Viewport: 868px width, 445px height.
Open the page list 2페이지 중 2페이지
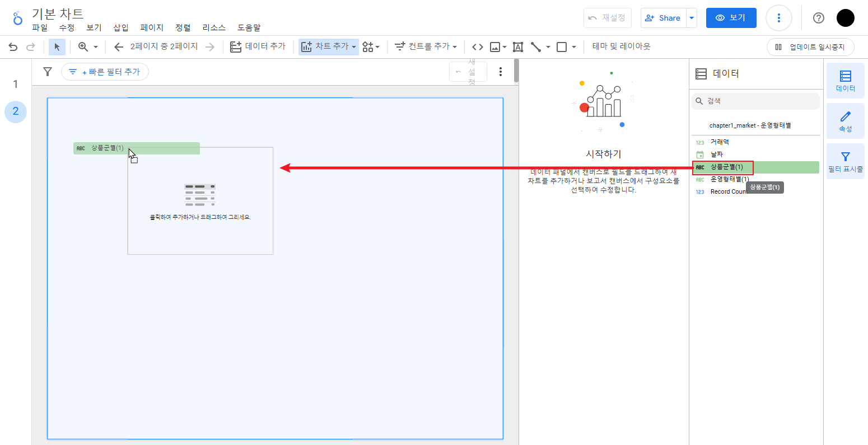[x=164, y=46]
